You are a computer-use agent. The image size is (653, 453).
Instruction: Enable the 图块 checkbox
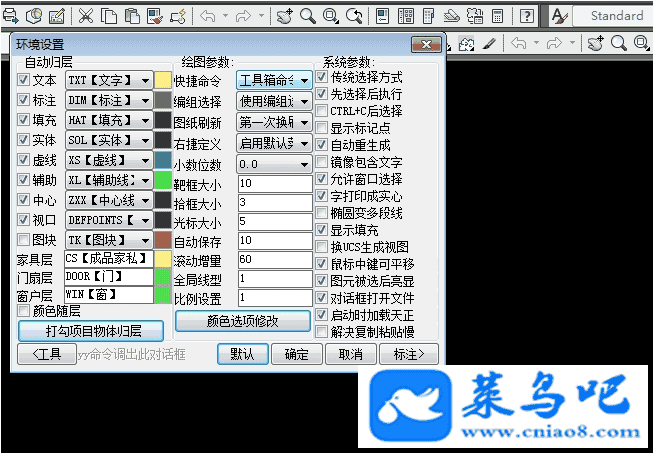[25, 240]
